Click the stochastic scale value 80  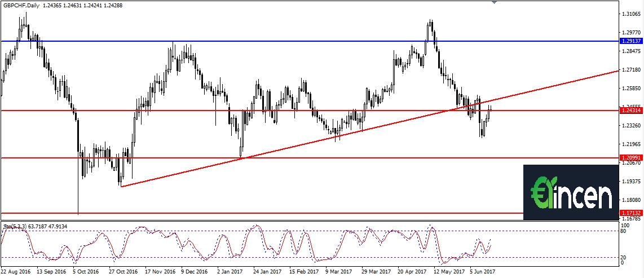point(623,231)
